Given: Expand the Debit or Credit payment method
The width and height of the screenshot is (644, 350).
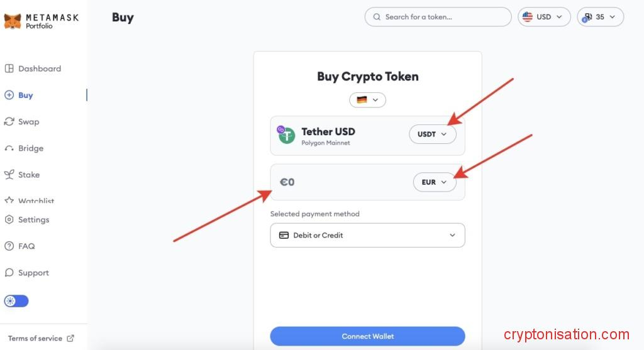Looking at the screenshot, I should 367,235.
